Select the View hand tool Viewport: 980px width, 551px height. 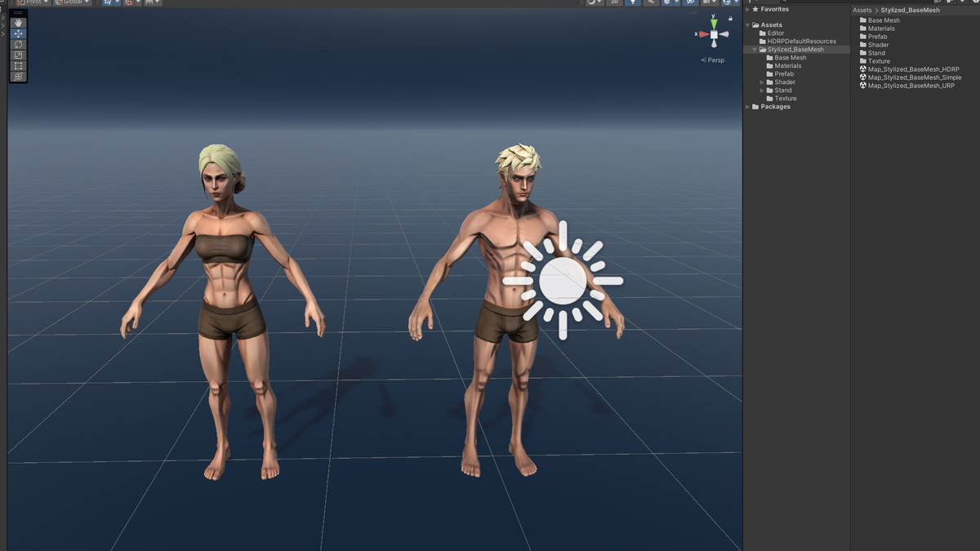(x=18, y=23)
